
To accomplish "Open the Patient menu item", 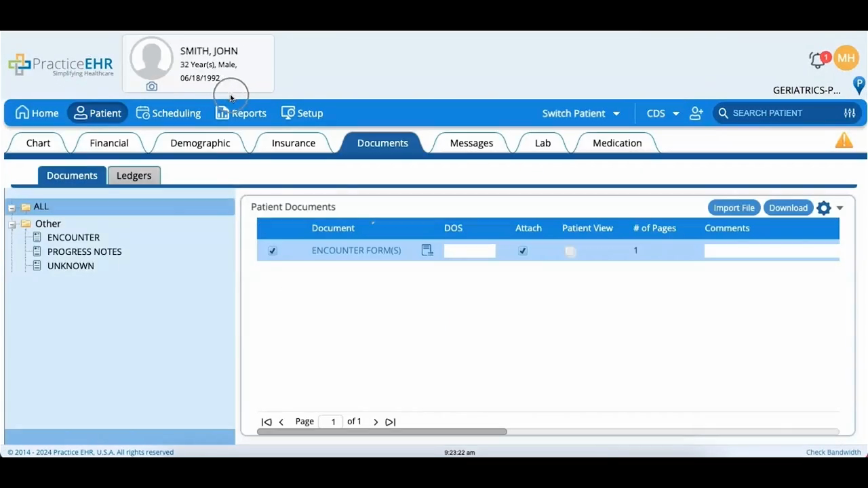I will 98,113.
